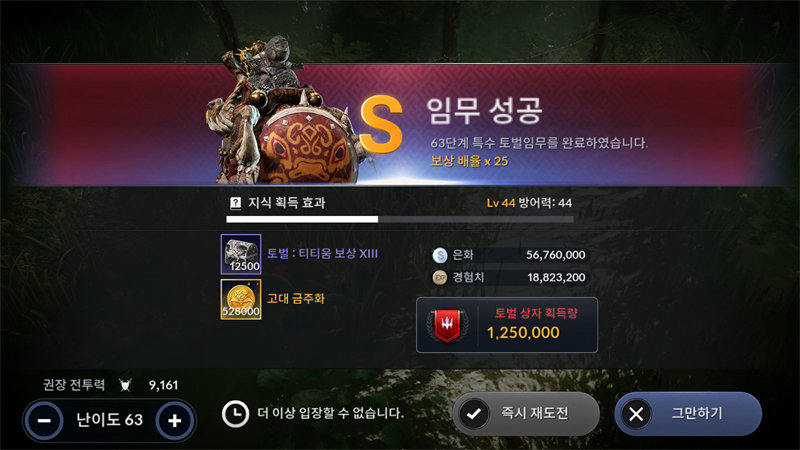800x450 pixels.
Task: Select the 토벌 티티움 보상 XIII chest icon
Action: 241,254
